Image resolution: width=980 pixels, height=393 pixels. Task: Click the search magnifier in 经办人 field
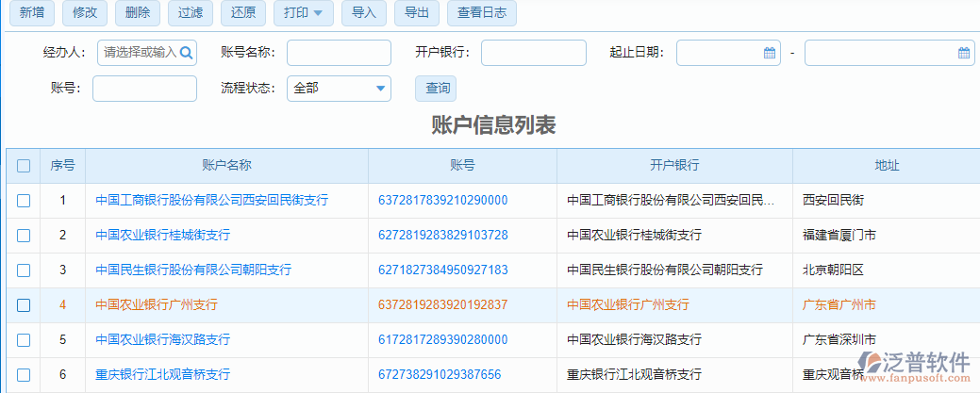click(187, 53)
